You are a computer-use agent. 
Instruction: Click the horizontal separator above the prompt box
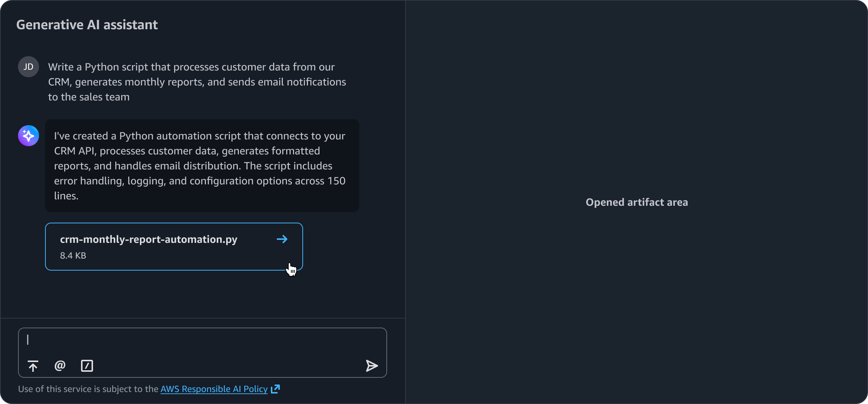203,318
